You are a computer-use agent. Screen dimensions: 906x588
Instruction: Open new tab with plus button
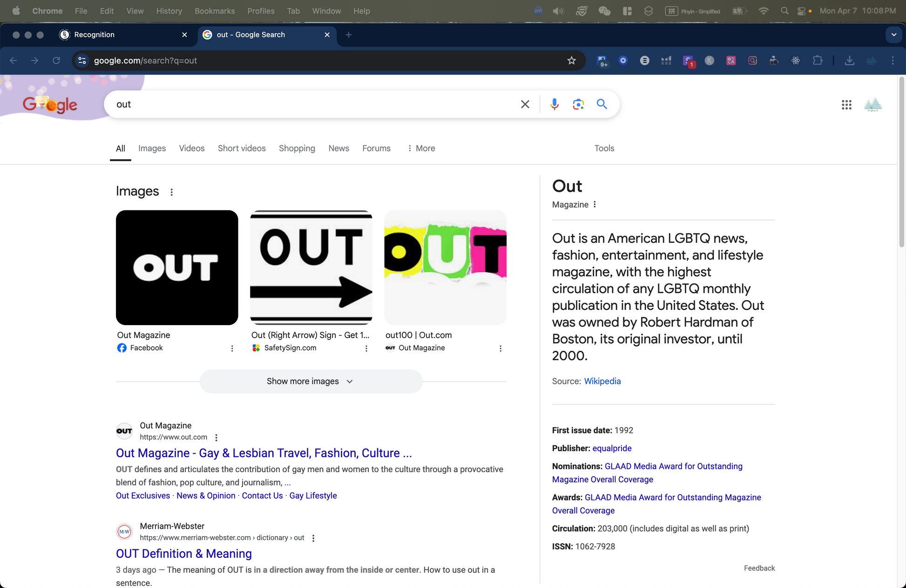pyautogui.click(x=349, y=35)
